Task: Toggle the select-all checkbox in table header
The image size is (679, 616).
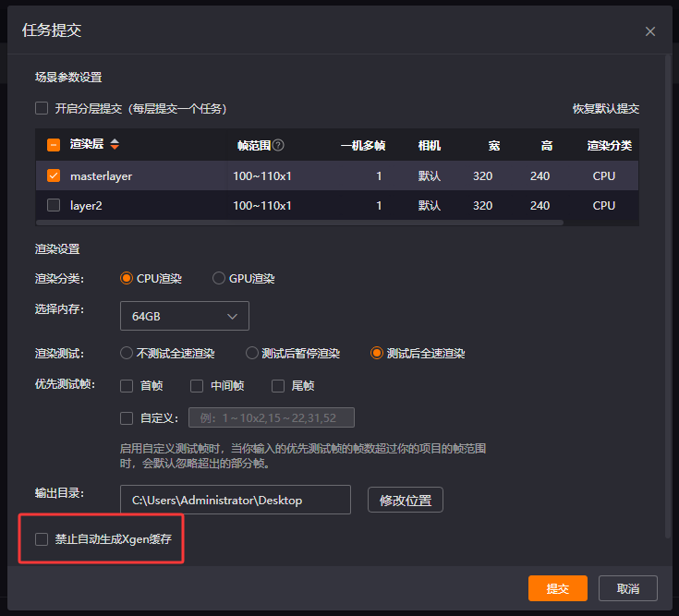Action: coord(54,145)
